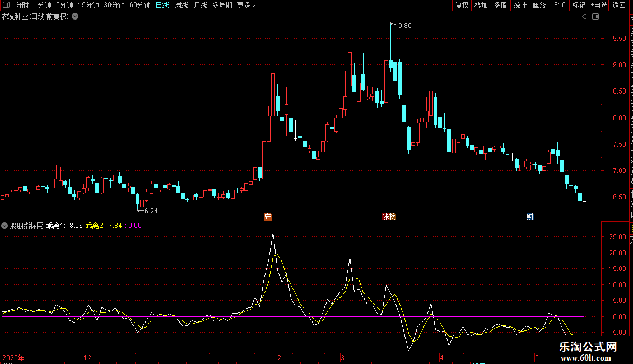Switch to 周线 weekly chart

pyautogui.click(x=181, y=5)
